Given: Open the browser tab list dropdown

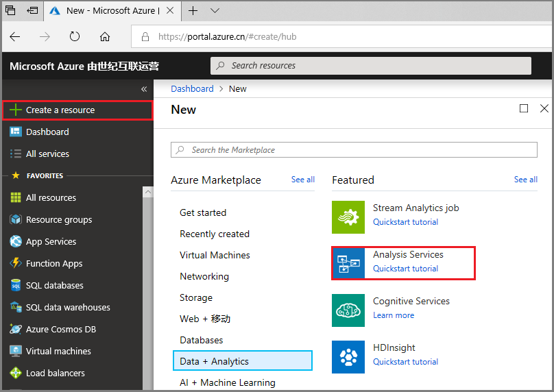Looking at the screenshot, I should (215, 11).
